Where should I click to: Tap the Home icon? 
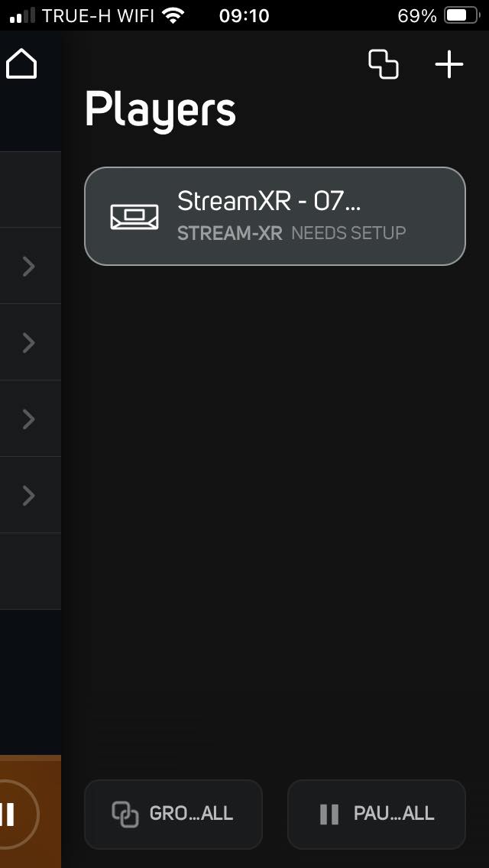(21, 63)
